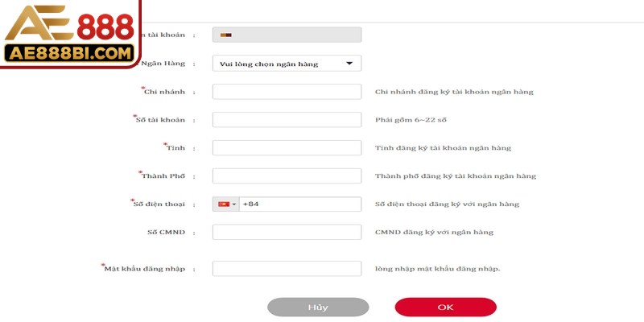Click the Hủy cancel button
This screenshot has height=322, width=644.
tap(318, 308)
